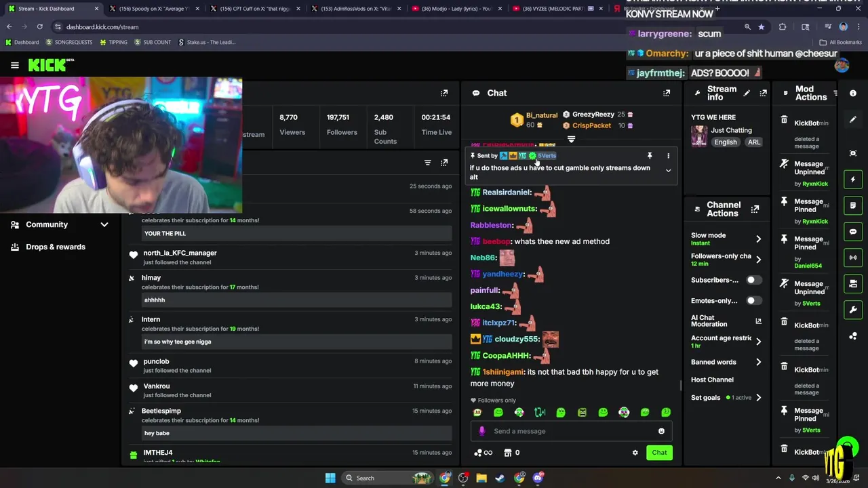Open Windows Start menu
Viewport: 868px width, 488px height.
coord(330,478)
